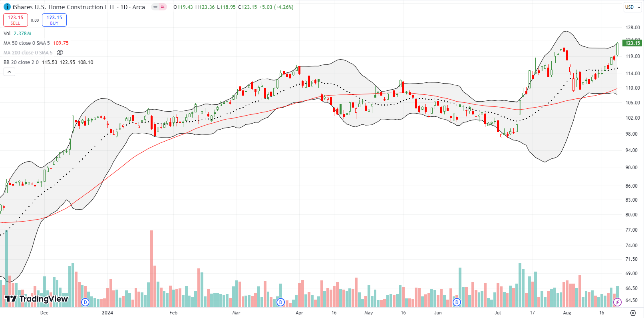Open chart settings hexagon icon at axis corner
Image resolution: width=644 pixels, height=318 pixels.
[633, 313]
